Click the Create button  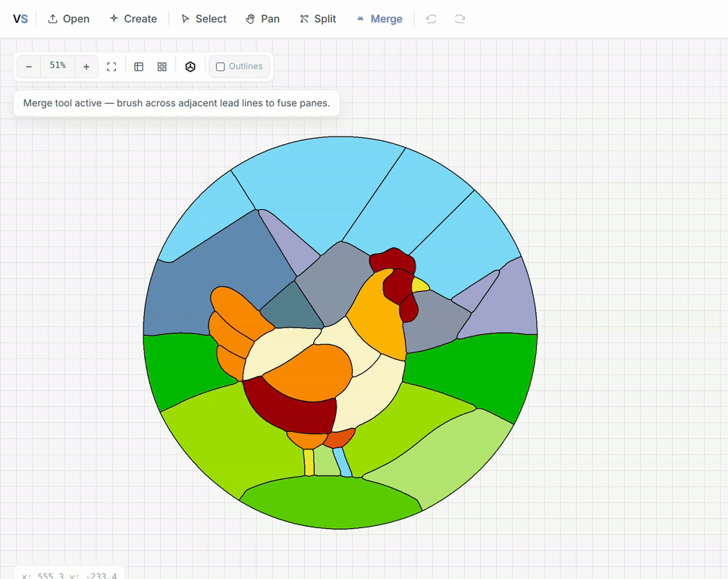pyautogui.click(x=133, y=19)
